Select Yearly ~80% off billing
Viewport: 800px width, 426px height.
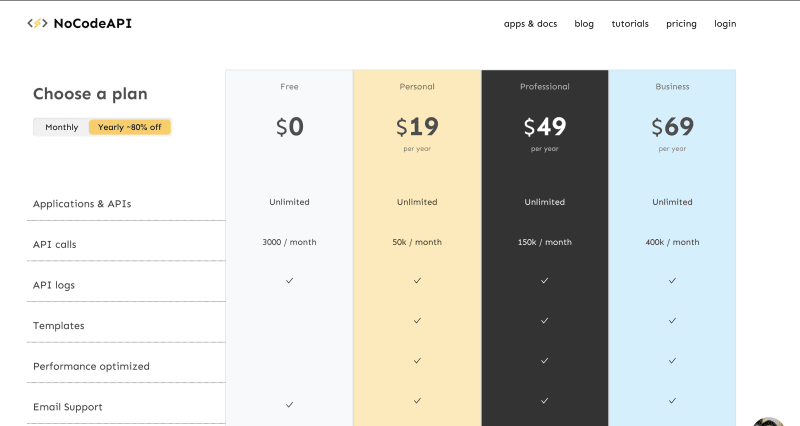pos(130,127)
